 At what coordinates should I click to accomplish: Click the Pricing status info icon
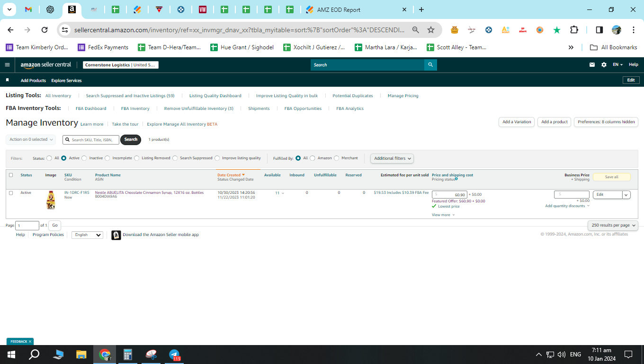click(456, 179)
